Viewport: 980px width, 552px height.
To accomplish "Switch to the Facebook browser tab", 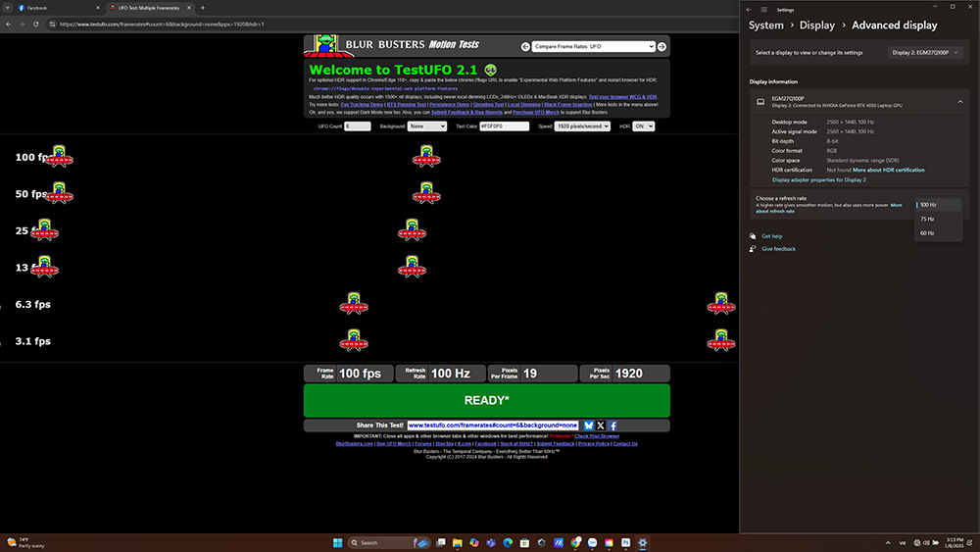I will pyautogui.click(x=56, y=8).
